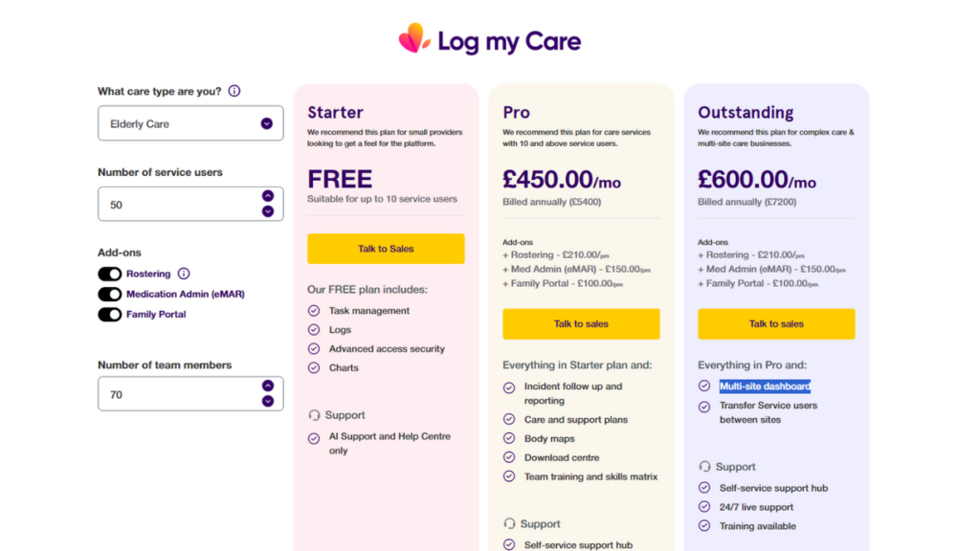The width and height of the screenshot is (980, 551).
Task: Click the info icon next to Rostering
Action: [183, 274]
